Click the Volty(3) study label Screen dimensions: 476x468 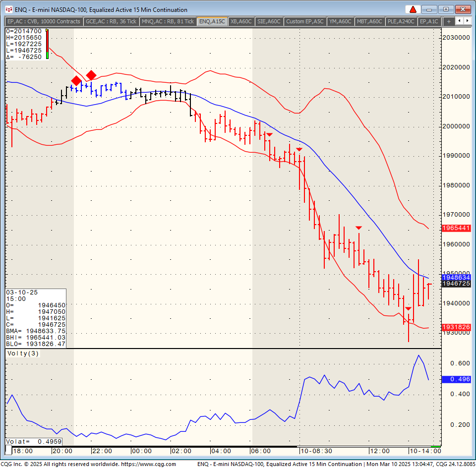[23, 353]
